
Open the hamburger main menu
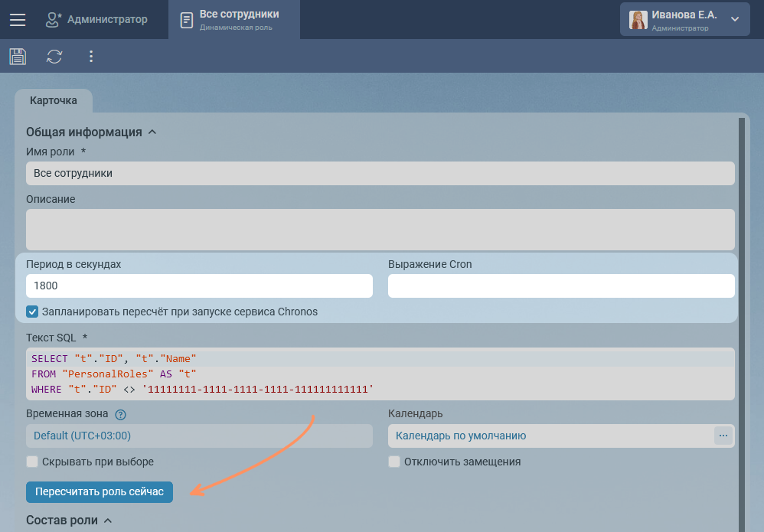click(x=18, y=20)
